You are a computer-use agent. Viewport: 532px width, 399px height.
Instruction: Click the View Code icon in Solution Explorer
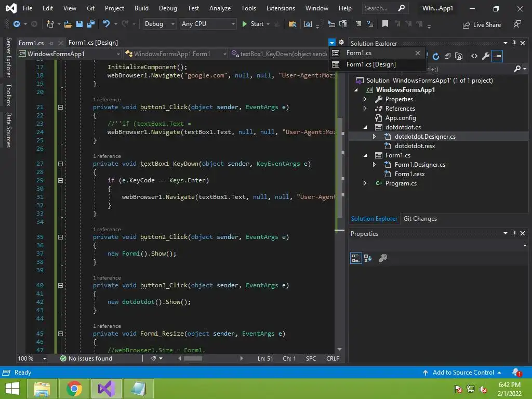pos(474,56)
